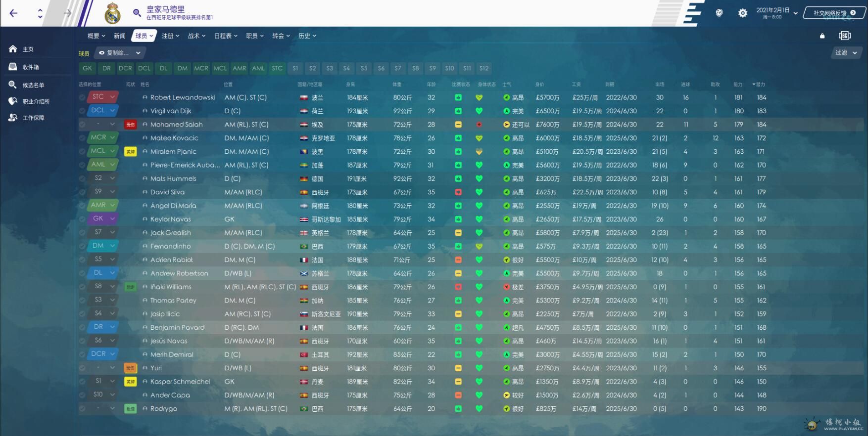Toggle selection circle for Keylor Navas row
This screenshot has width=868, height=436.
(x=82, y=219)
